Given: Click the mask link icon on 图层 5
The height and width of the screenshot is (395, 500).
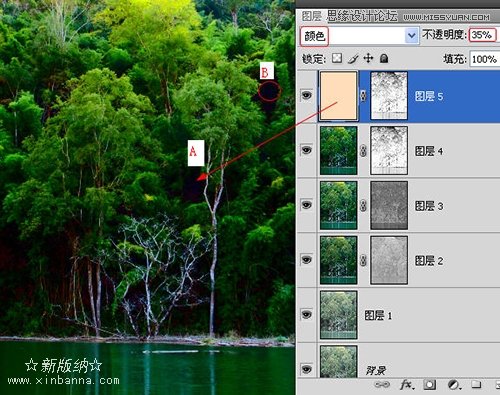Looking at the screenshot, I should [363, 96].
